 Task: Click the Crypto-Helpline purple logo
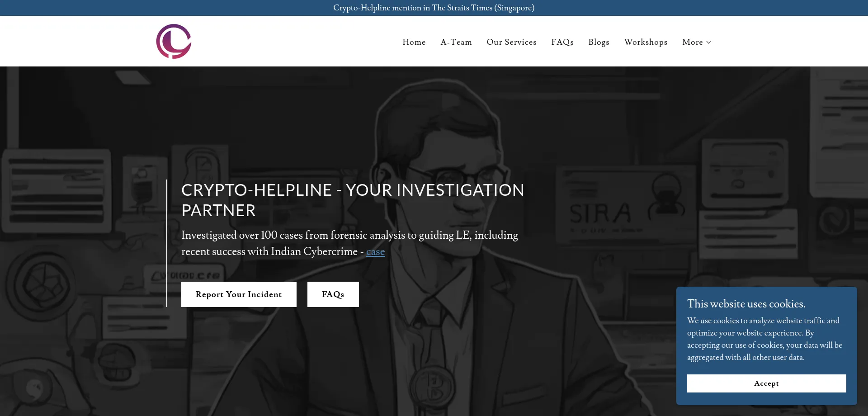[174, 42]
